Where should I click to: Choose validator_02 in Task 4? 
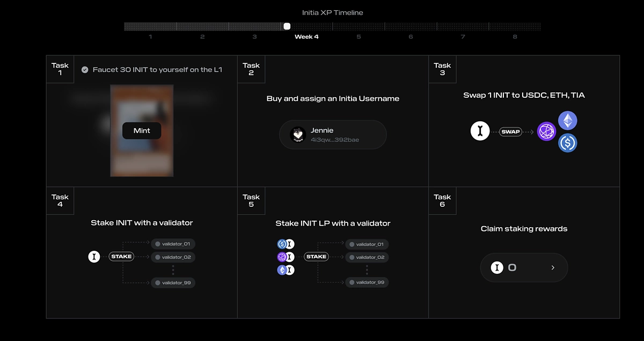pyautogui.click(x=173, y=257)
